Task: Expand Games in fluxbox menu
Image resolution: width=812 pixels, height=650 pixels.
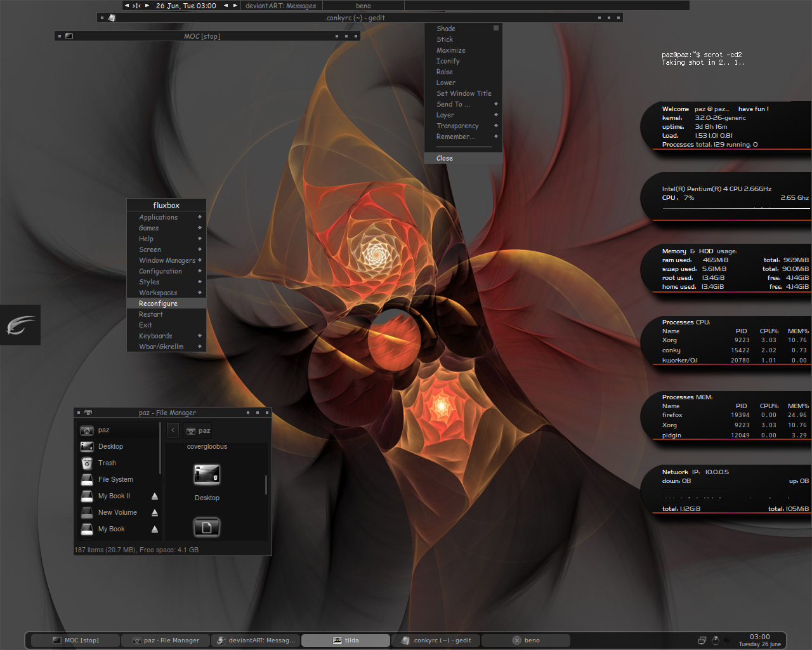Action: [x=166, y=228]
